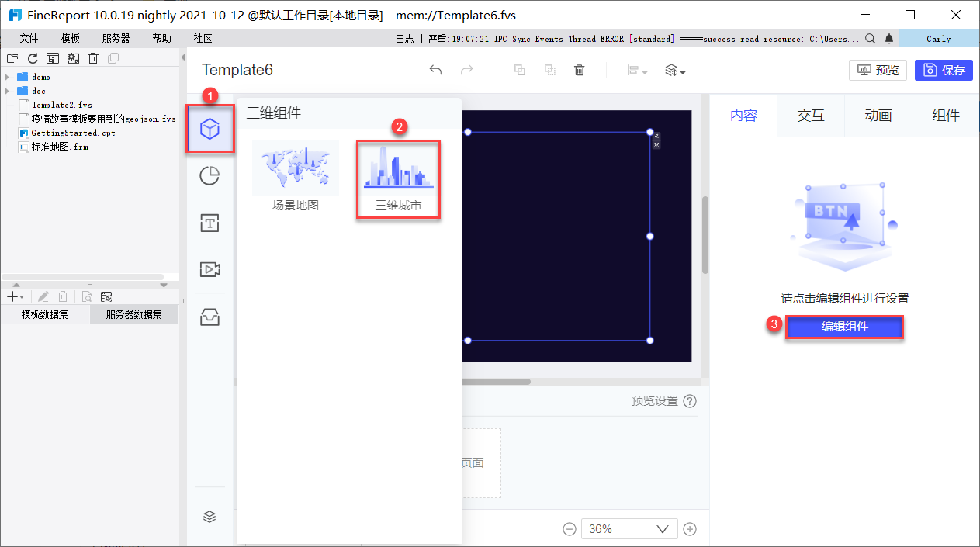Screen dimensions: 980x547
Task: Zoom out with the minus icon
Action: pos(570,529)
